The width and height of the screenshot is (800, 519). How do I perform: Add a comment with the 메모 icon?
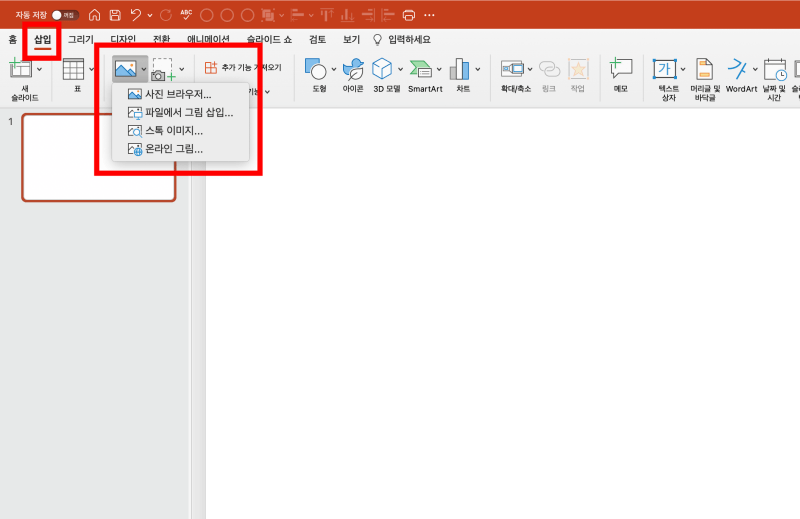tap(621, 69)
